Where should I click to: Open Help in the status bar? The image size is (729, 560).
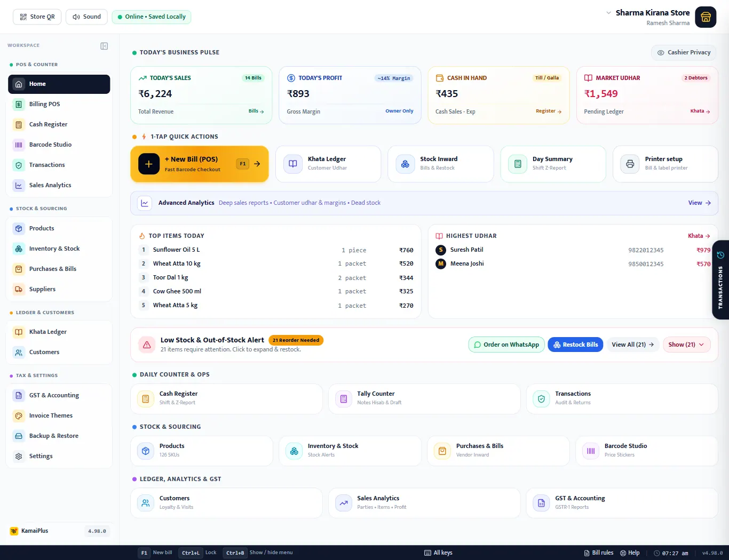630,553
